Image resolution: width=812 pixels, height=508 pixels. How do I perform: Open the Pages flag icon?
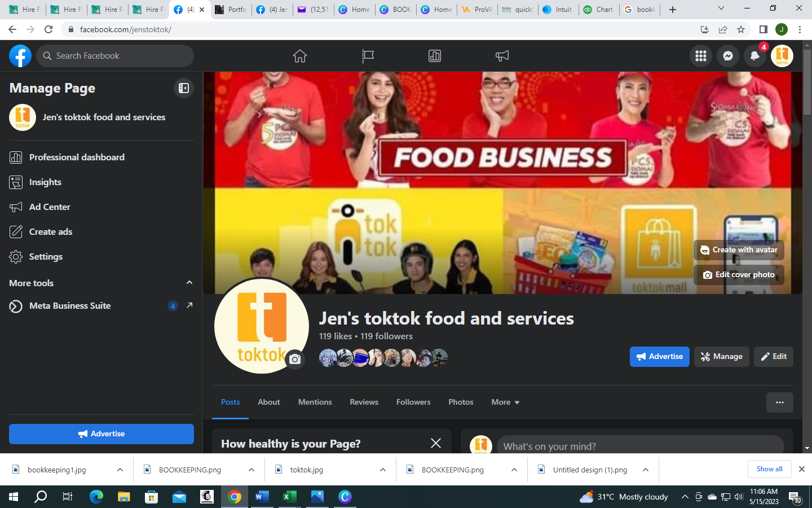368,56
